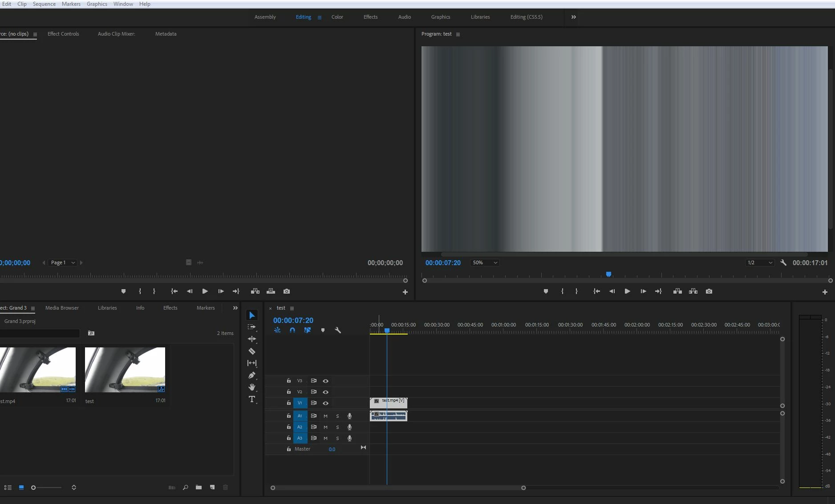The height and width of the screenshot is (504, 835).
Task: Open the Sequence menu
Action: [44, 4]
